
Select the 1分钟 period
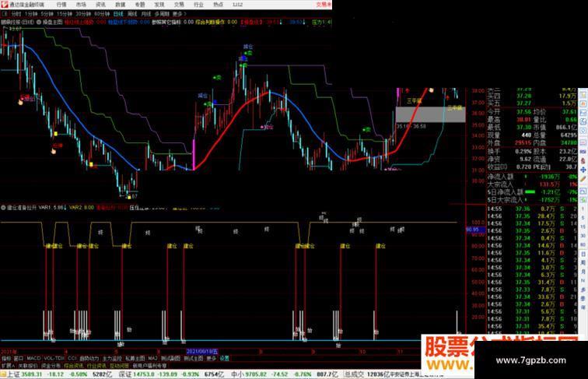click(x=31, y=14)
